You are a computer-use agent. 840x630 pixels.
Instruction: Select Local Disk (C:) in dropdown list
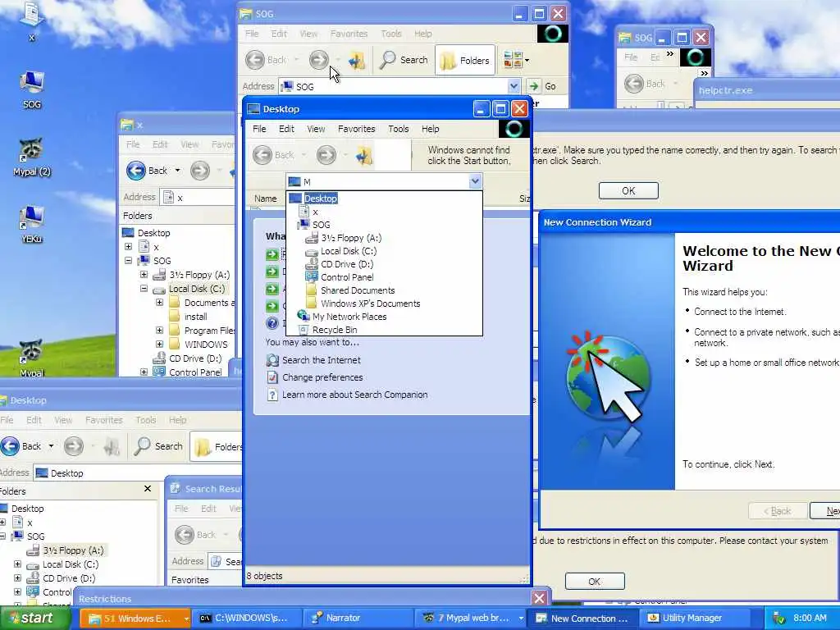coord(348,251)
